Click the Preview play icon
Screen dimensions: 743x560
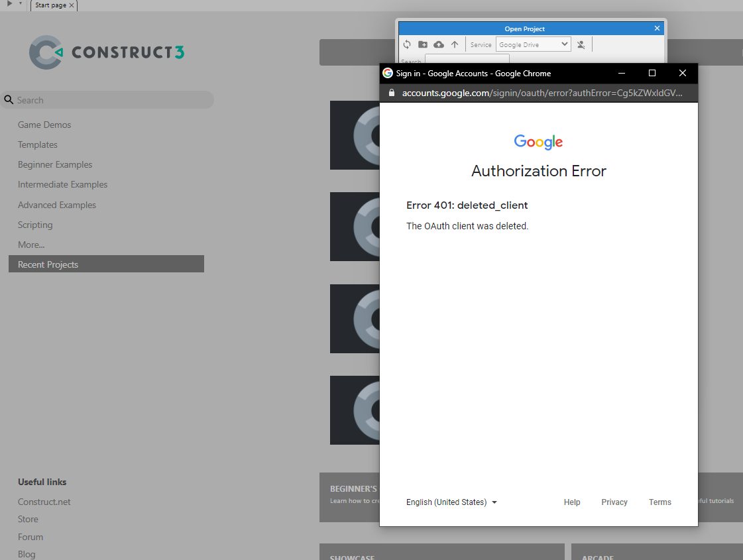[x=9, y=4]
